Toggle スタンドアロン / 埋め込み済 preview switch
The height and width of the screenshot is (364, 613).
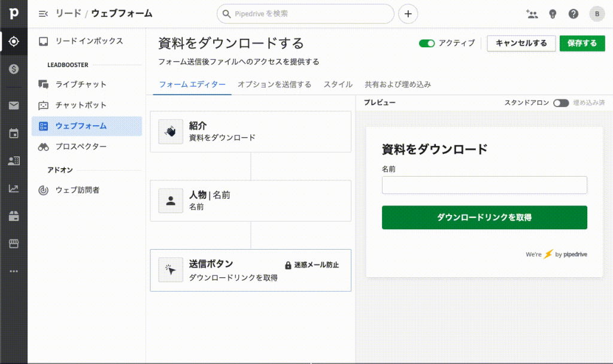[x=561, y=103]
